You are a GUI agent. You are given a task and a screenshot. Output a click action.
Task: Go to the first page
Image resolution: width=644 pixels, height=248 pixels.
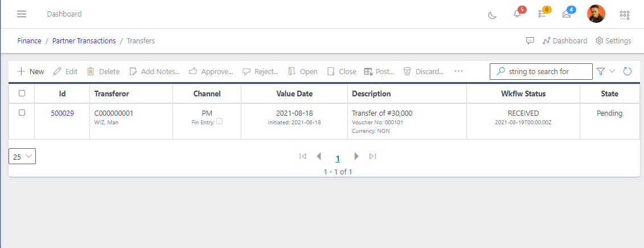coord(303,156)
